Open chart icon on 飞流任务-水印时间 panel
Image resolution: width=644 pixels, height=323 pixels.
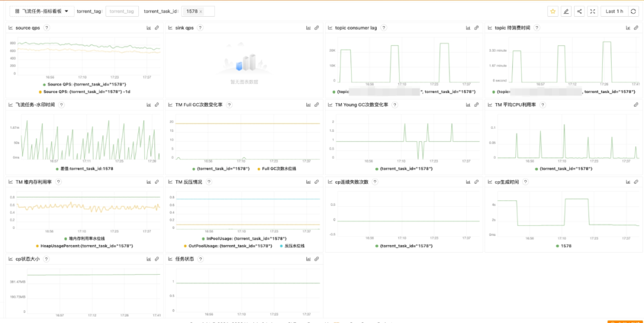tap(148, 105)
